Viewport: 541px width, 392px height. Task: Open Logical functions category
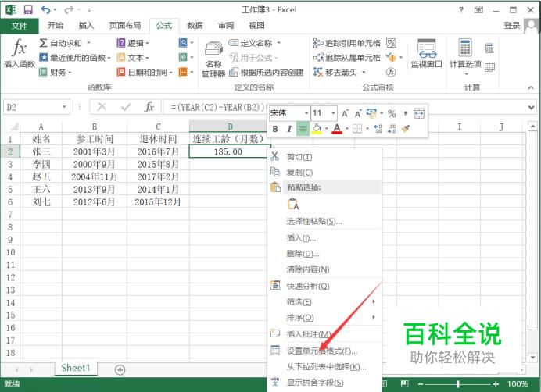tap(133, 43)
